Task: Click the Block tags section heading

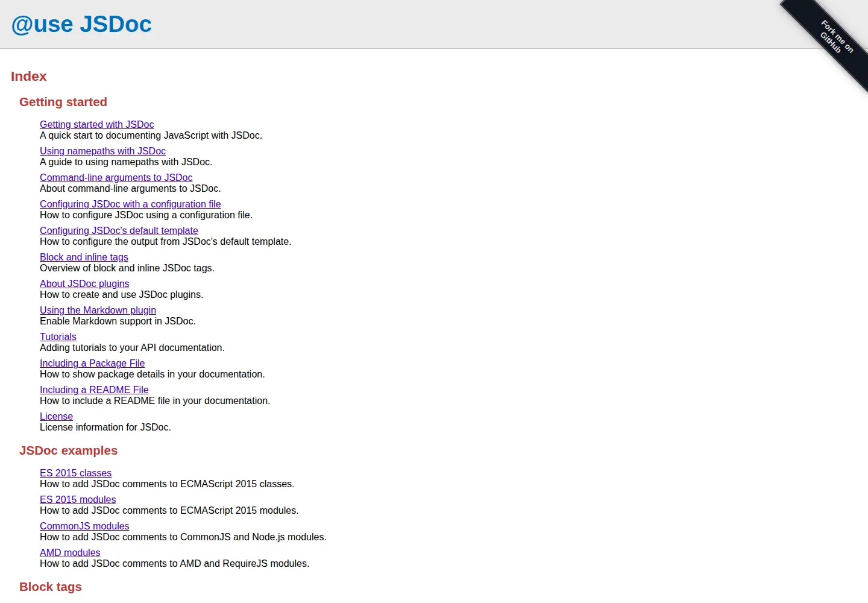Action: (51, 587)
